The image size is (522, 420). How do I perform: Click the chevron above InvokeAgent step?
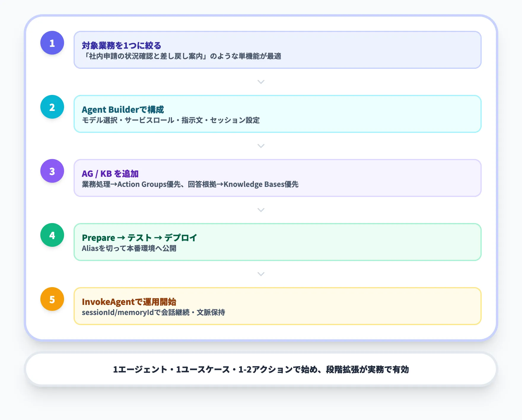coord(261,274)
